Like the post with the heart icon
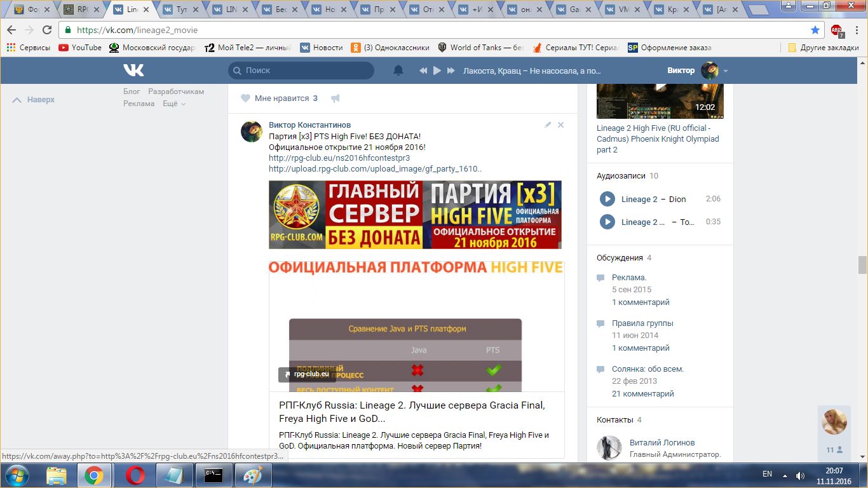Viewport: 868px width, 488px height. (245, 98)
